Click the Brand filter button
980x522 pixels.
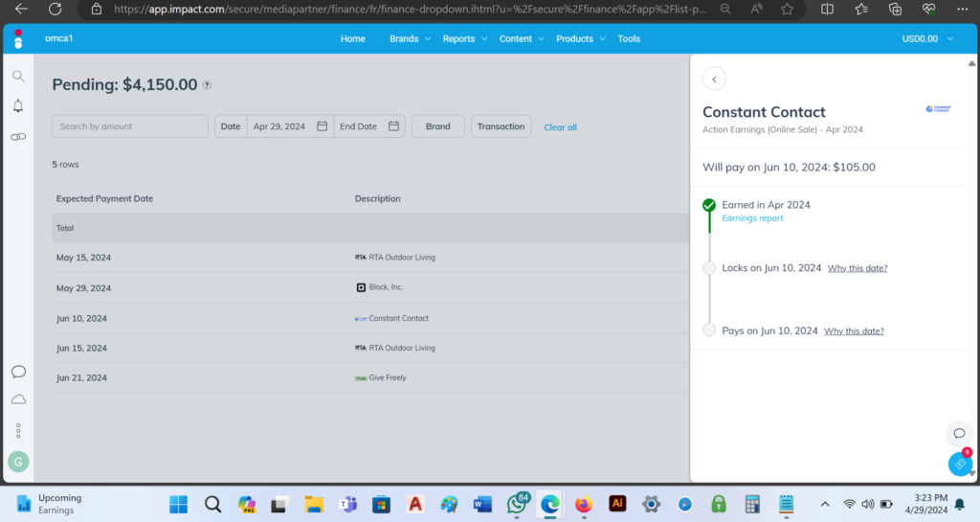point(438,126)
